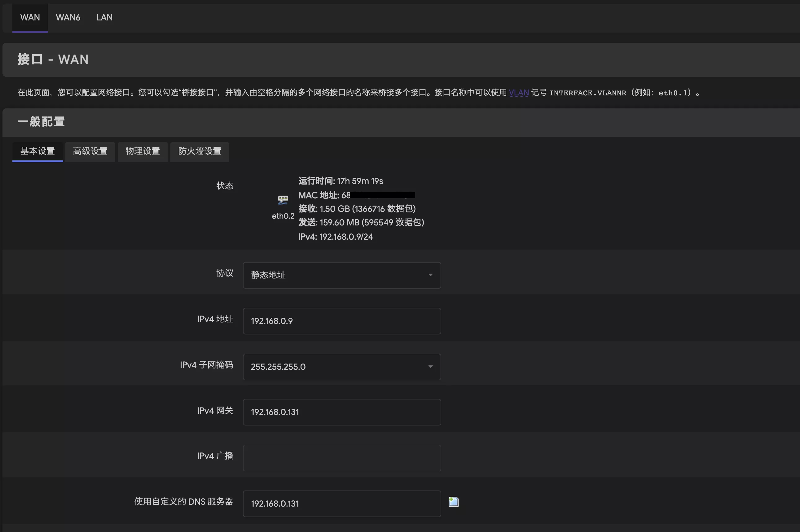Click the 接口 - WAN page title

(53, 59)
